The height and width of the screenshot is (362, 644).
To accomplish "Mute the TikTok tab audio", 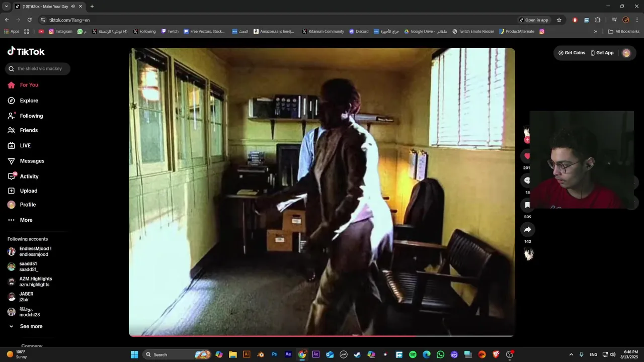I will pos(73,7).
